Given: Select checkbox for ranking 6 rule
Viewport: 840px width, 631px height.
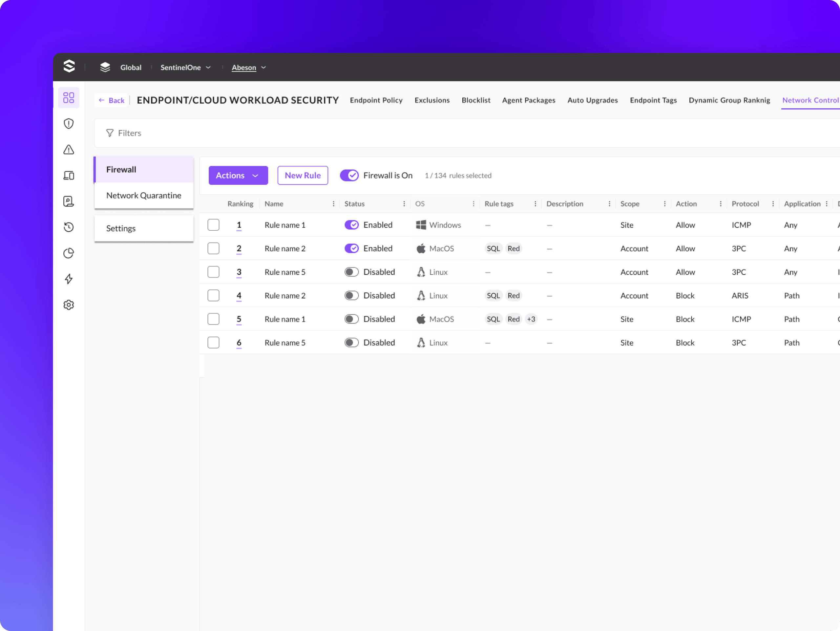Looking at the screenshot, I should click(x=213, y=343).
